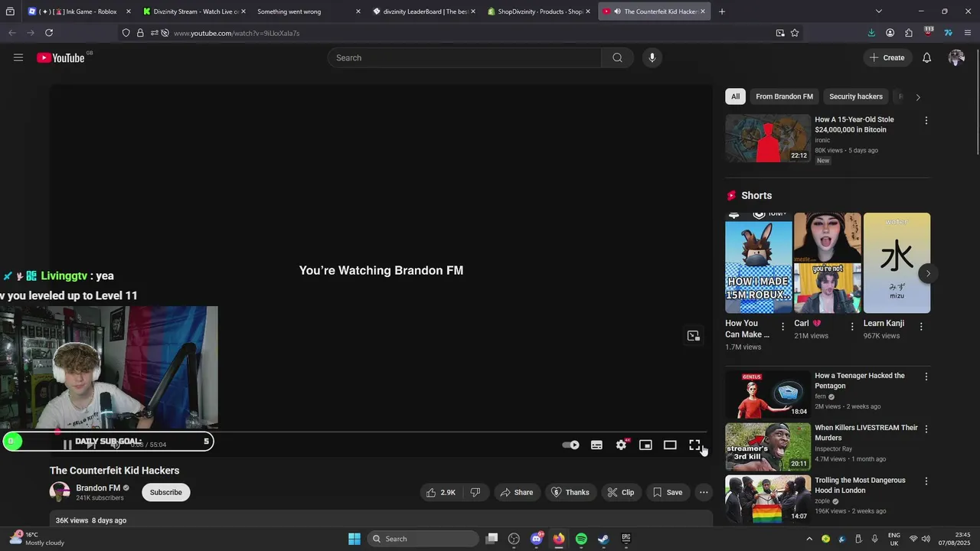Open Carl short thumbnail

(828, 263)
